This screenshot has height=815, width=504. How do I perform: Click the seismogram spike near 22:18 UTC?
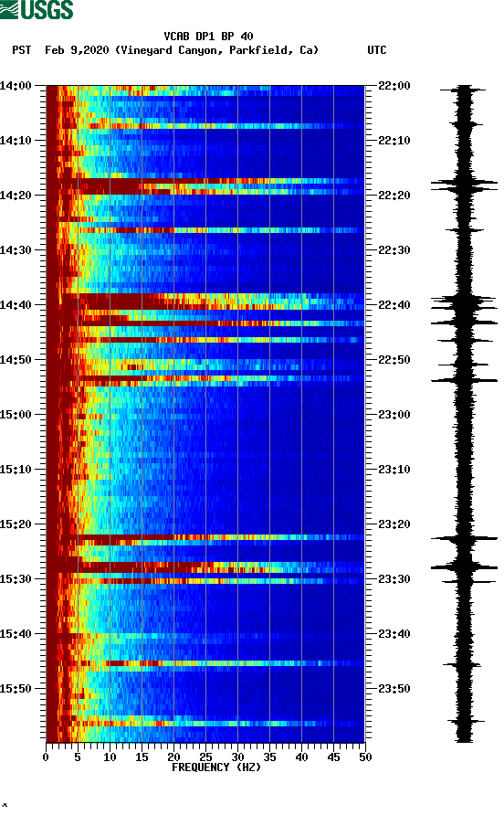464,183
